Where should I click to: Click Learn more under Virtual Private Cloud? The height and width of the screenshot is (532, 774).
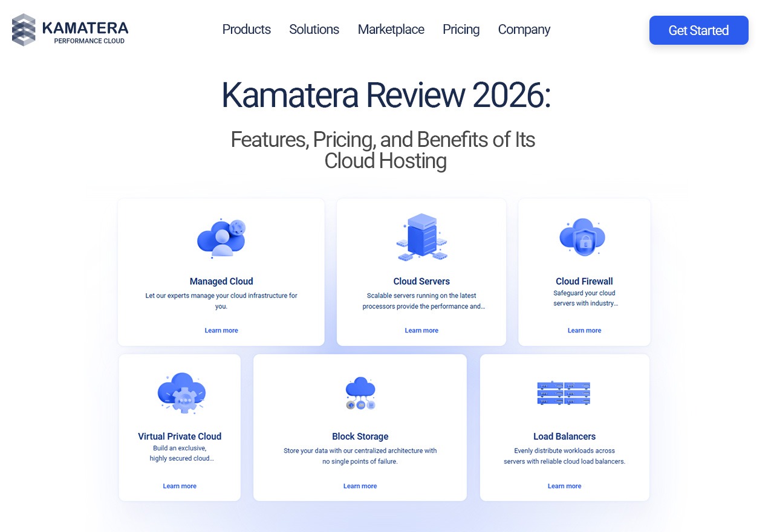pyautogui.click(x=180, y=486)
